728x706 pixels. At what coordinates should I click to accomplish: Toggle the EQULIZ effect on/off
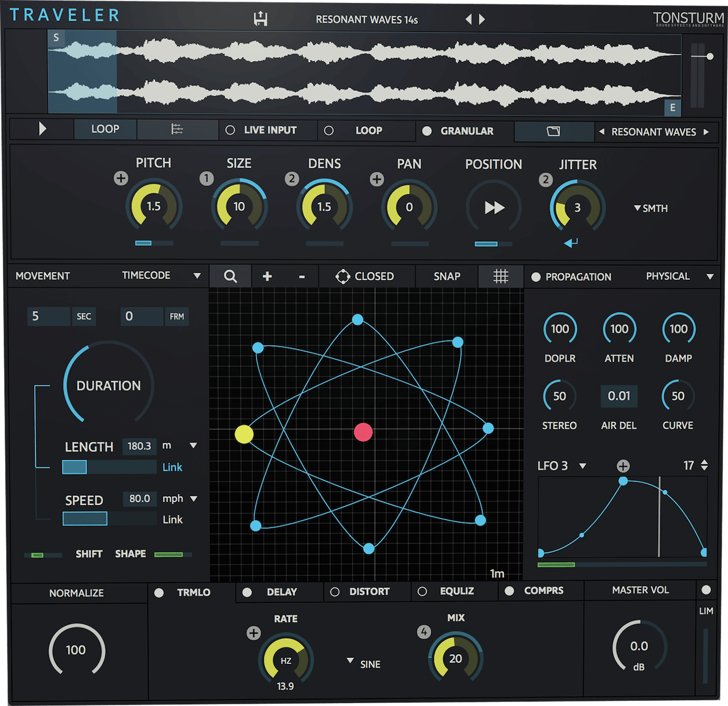(x=422, y=591)
